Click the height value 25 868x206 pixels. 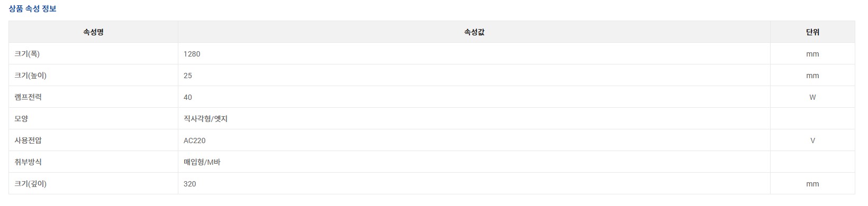tap(188, 76)
